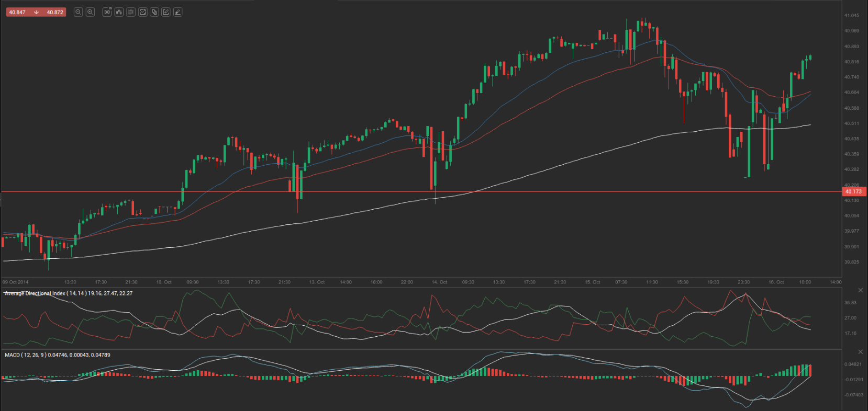868x411 pixels.
Task: Click the zoom out magnifier icon
Action: pos(78,12)
